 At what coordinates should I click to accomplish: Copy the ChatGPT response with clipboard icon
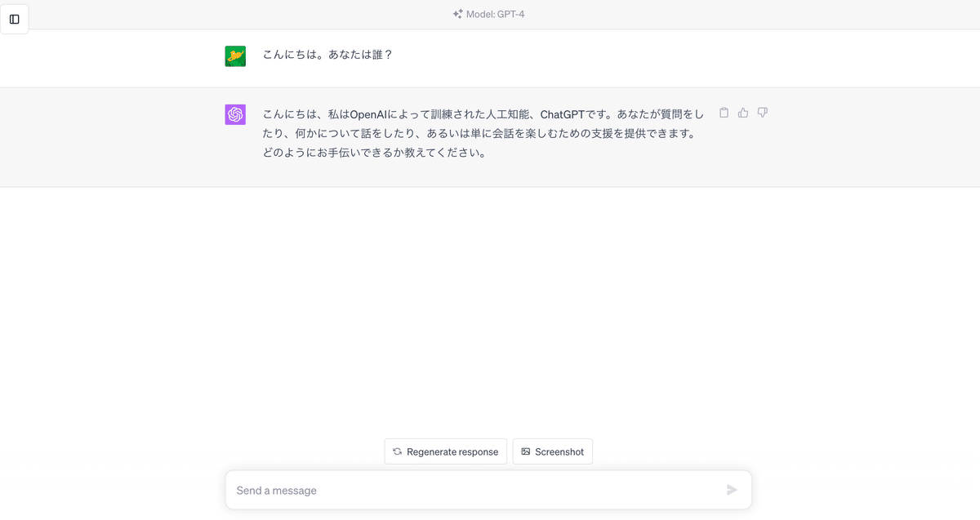pyautogui.click(x=724, y=113)
